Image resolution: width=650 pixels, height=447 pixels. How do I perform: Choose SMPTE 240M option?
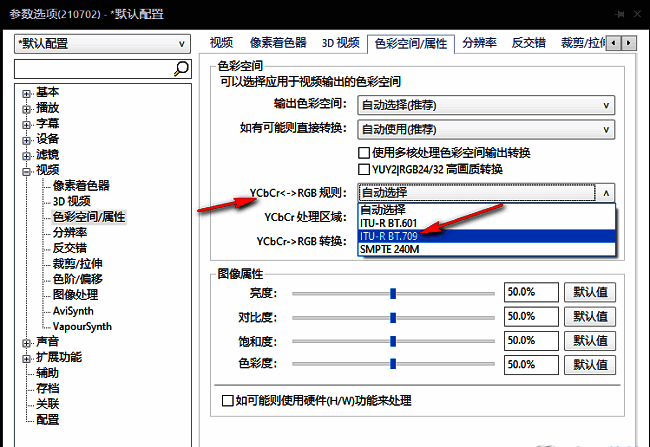390,248
